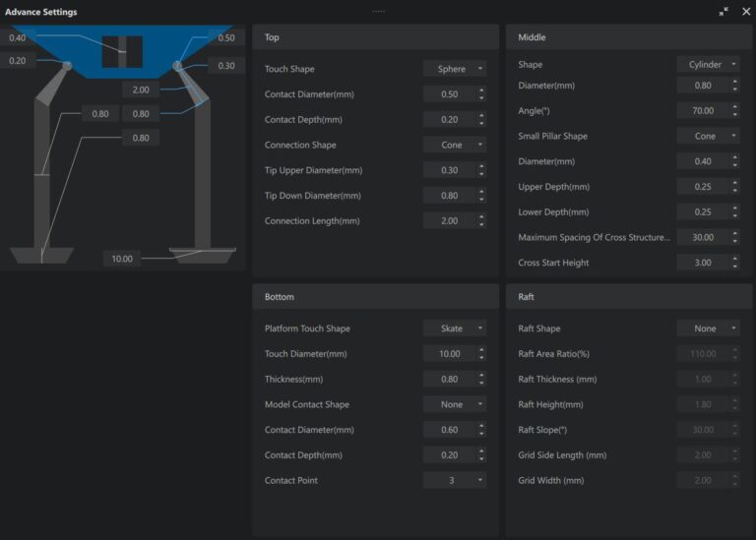Click the 2.00 label in support preview diagram
The height and width of the screenshot is (540, 756).
coord(141,90)
